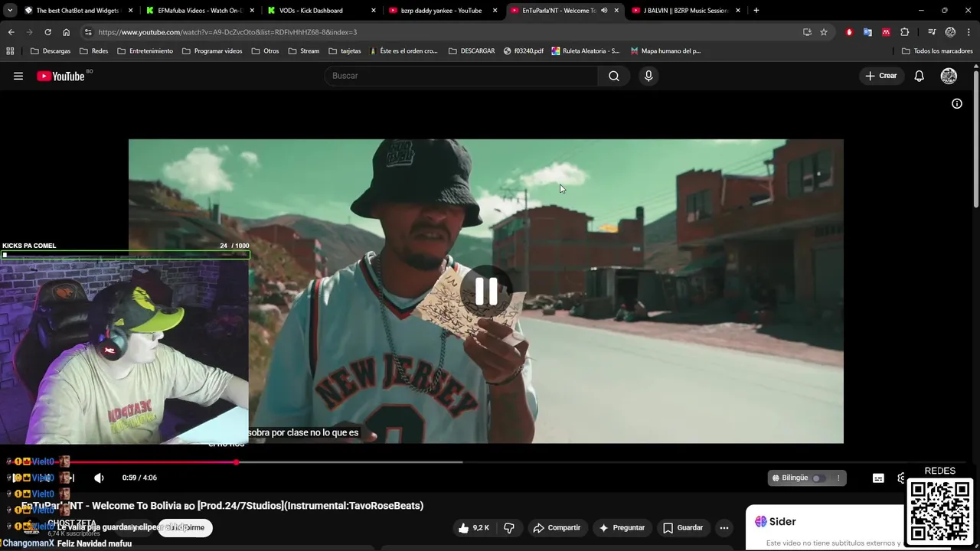Like the video showing 9,2 K
The image size is (980, 551).
[473, 527]
